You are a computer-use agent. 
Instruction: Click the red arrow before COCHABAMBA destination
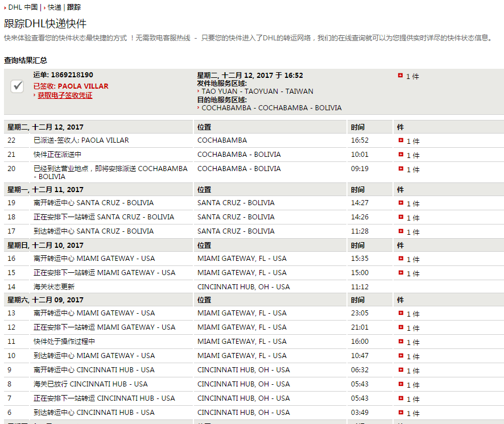tap(199, 108)
